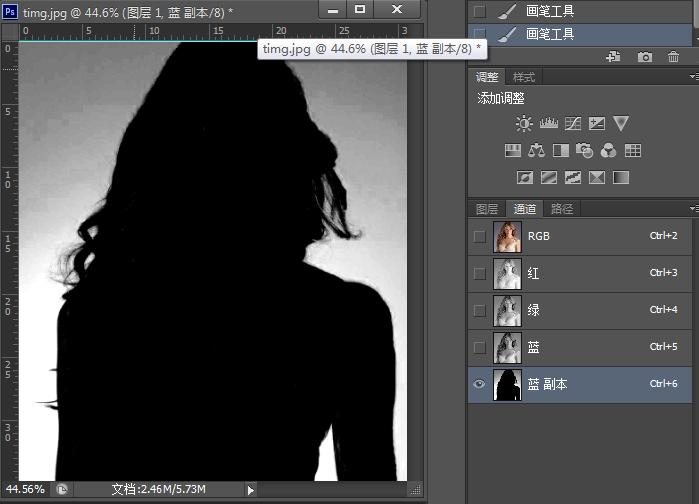Click the 红 channel thumbnail

507,274
